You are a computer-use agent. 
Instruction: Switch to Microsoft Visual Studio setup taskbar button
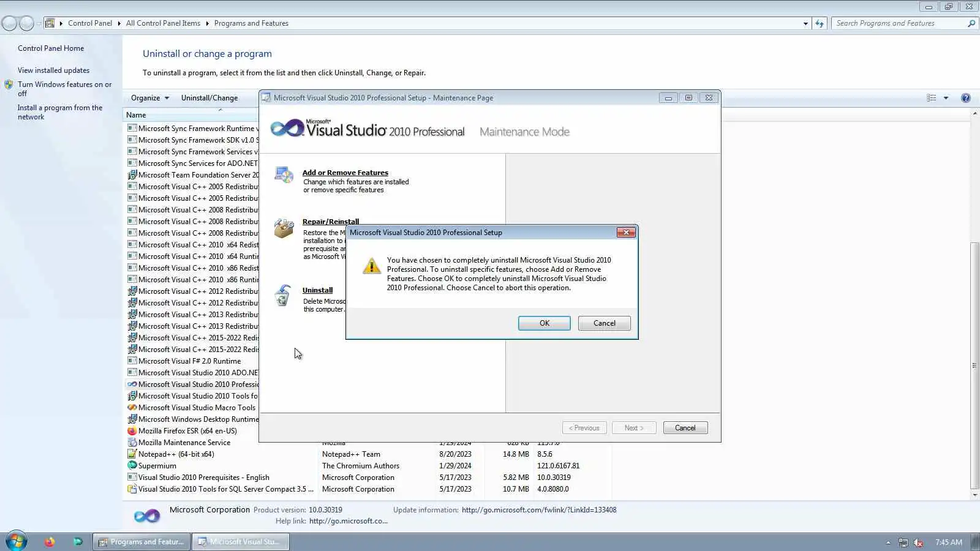point(241,542)
